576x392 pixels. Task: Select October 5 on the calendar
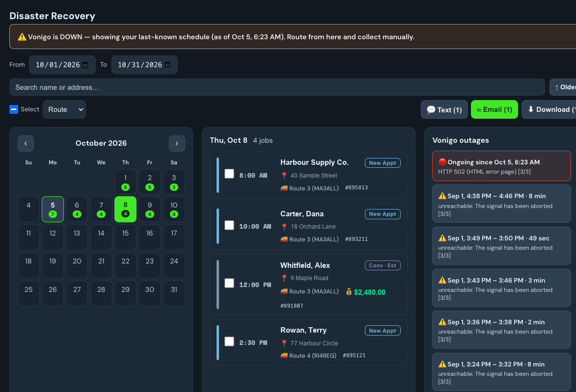pyautogui.click(x=53, y=209)
